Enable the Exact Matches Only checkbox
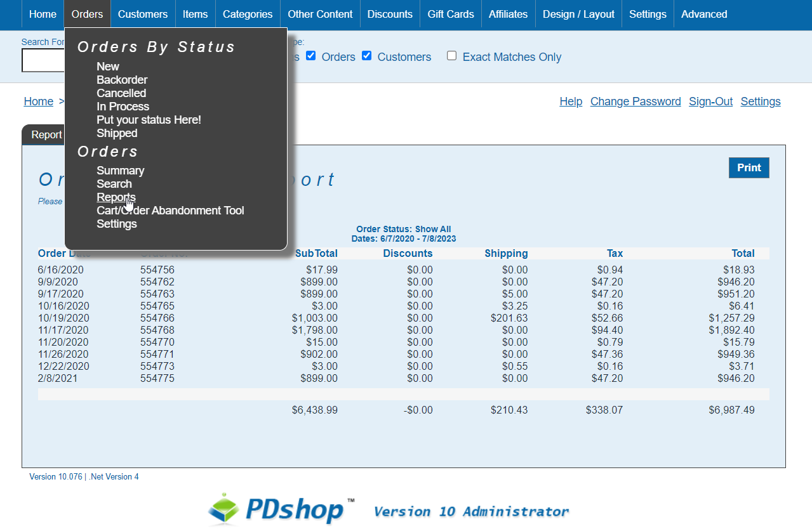 pyautogui.click(x=452, y=56)
